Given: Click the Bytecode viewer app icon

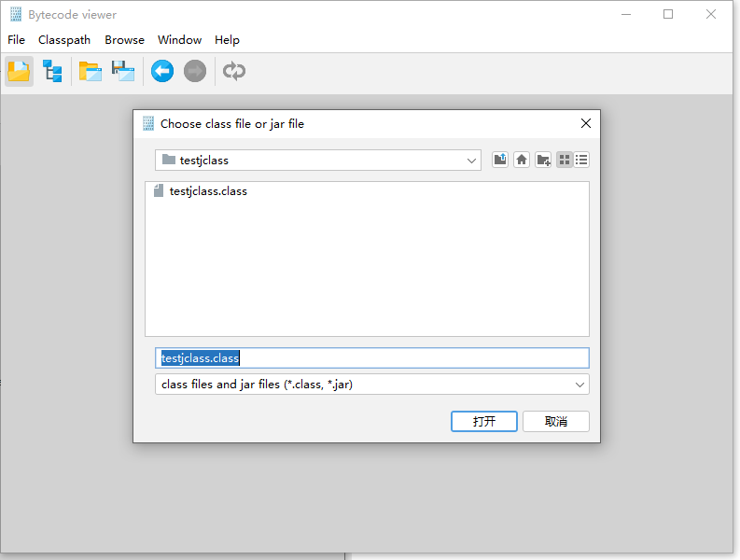Looking at the screenshot, I should coord(16,14).
